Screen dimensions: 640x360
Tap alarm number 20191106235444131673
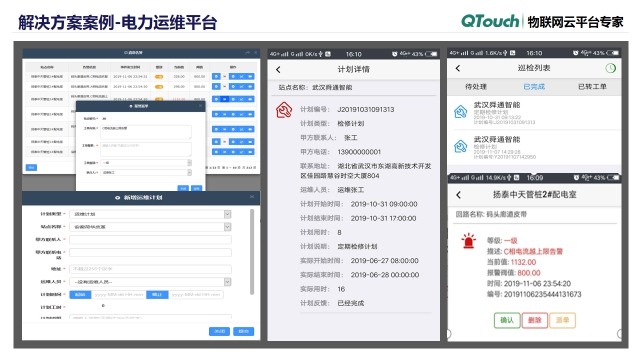pyautogui.click(x=542, y=294)
